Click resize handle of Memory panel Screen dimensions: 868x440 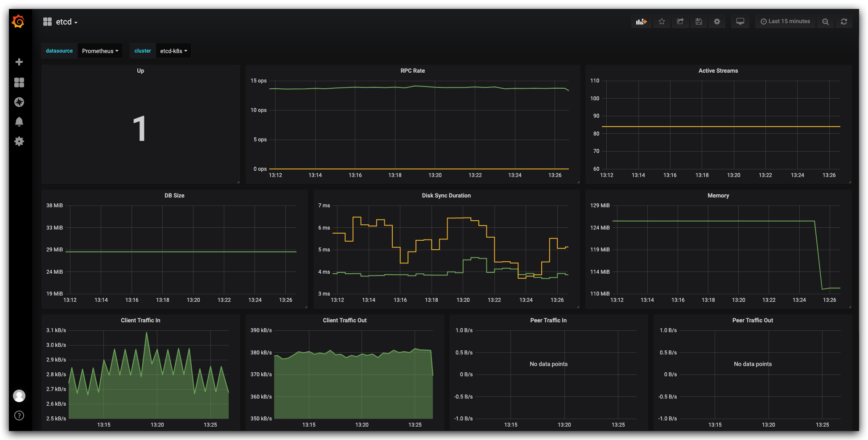(850, 307)
